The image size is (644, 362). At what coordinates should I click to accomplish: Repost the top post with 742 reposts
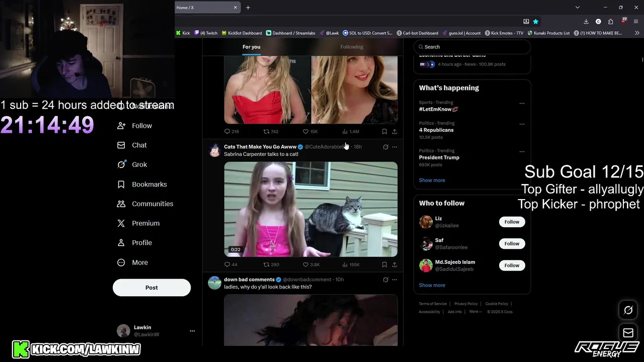(x=271, y=132)
